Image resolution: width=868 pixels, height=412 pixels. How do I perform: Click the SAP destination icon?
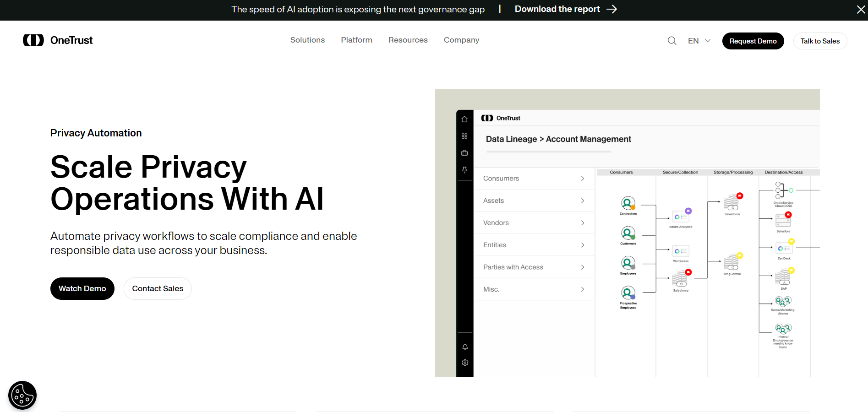783,277
